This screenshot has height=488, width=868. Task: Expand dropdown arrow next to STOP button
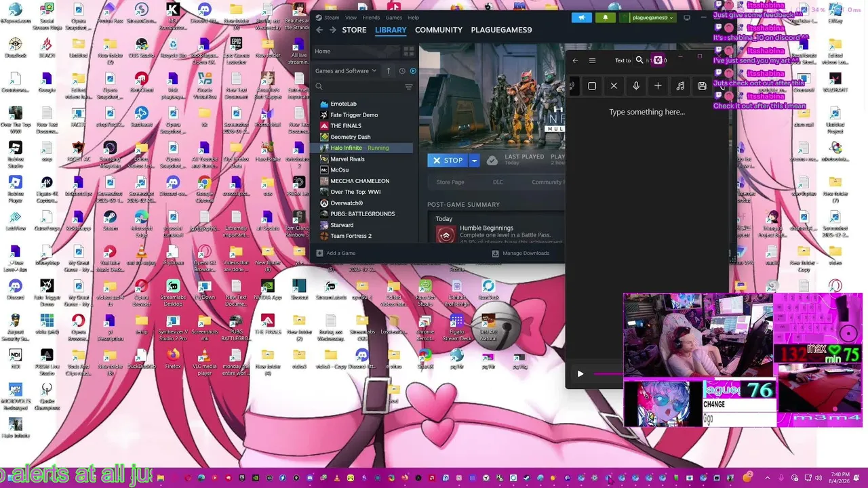(x=474, y=161)
